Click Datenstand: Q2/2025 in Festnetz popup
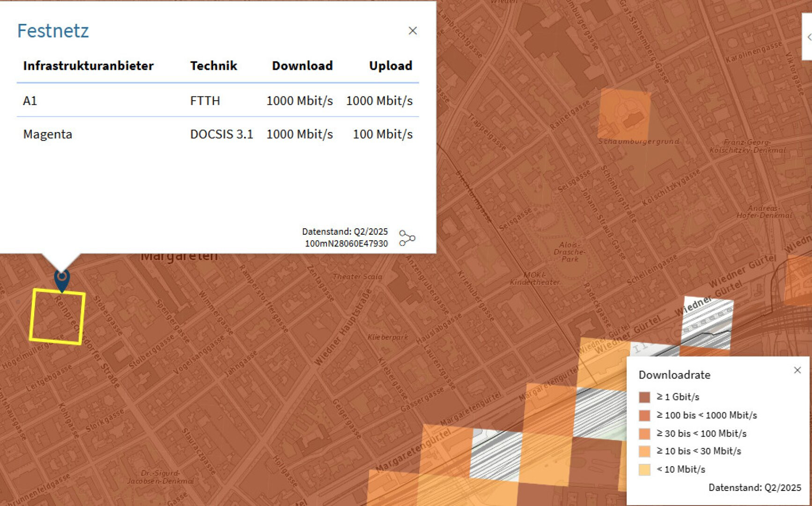 (345, 231)
